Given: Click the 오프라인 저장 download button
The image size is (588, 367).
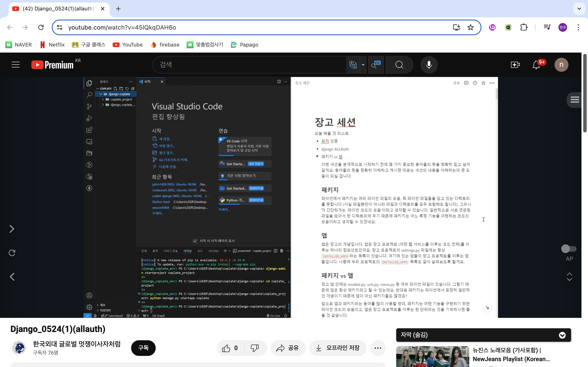Looking at the screenshot, I should click(x=338, y=348).
